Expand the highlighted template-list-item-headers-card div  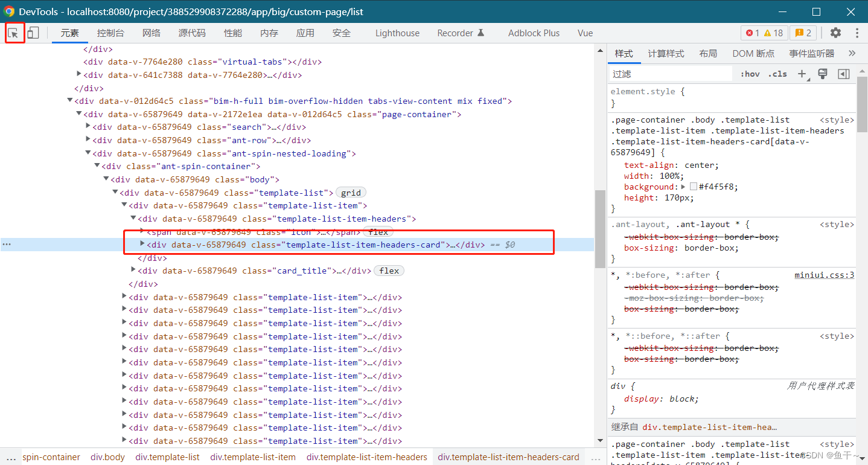pos(141,245)
